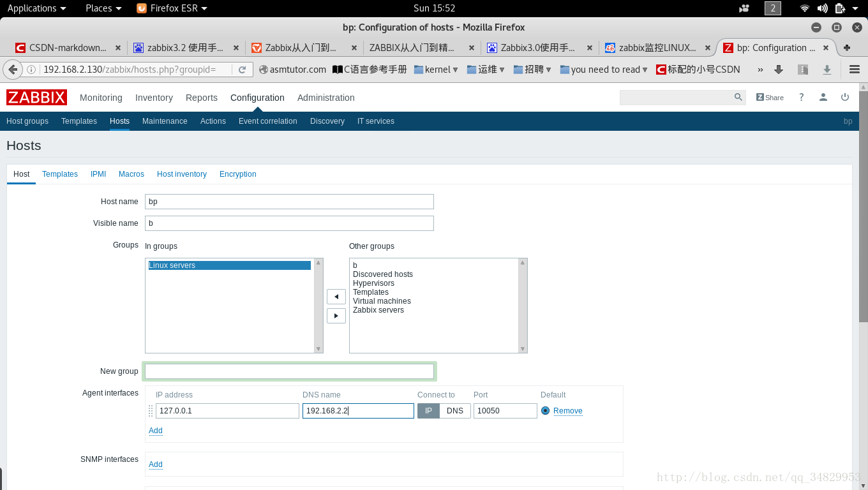Reload the page with refresh icon
868x490 pixels.
click(243, 70)
